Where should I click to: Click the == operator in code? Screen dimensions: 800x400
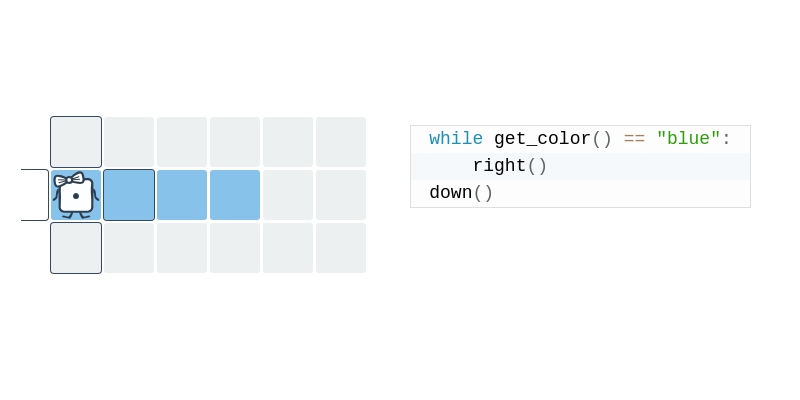click(634, 139)
